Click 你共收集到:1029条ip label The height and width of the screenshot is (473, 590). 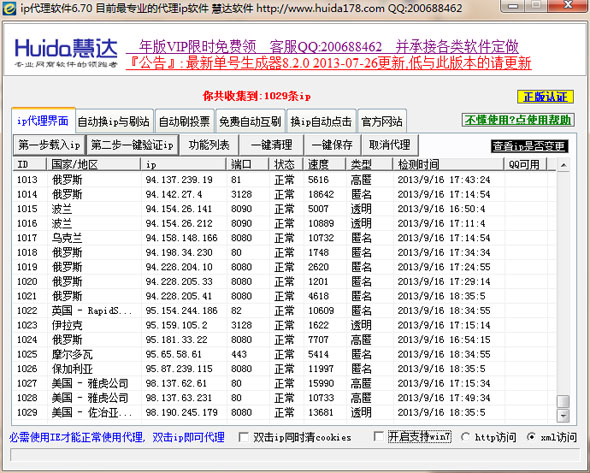[x=257, y=96]
